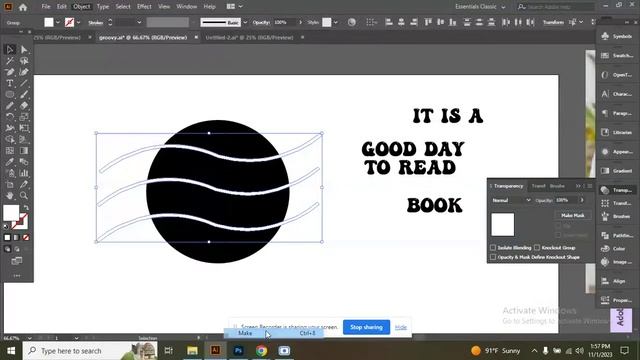Select the Zoom magnifier tool
The height and width of the screenshot is (360, 640).
click(x=24, y=196)
